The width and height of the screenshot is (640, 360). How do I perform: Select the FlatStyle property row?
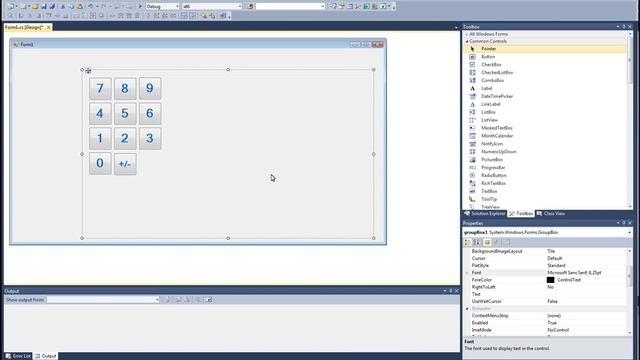(546, 265)
